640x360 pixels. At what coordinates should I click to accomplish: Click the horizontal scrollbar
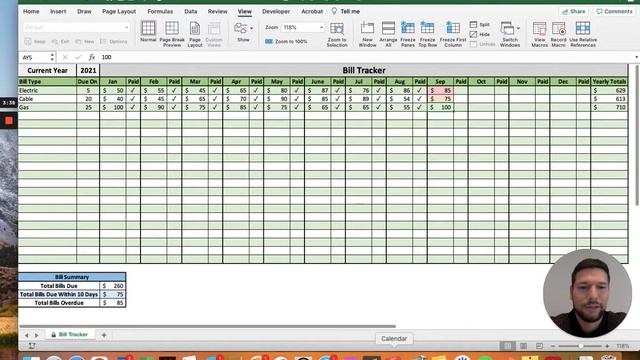coord(207,326)
